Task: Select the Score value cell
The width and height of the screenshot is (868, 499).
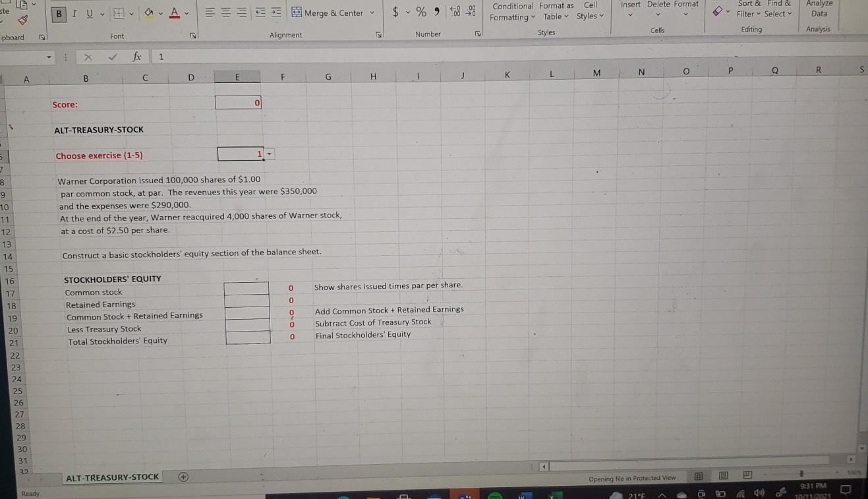Action: click(x=238, y=102)
